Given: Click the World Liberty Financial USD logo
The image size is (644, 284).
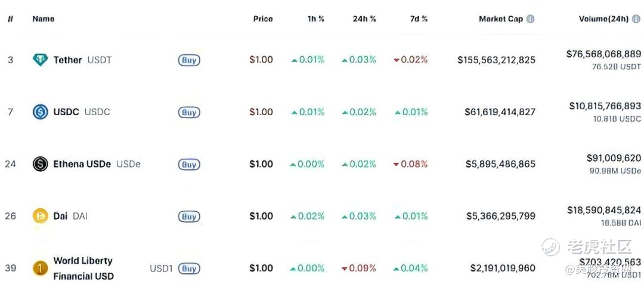Looking at the screenshot, I should point(41,268).
